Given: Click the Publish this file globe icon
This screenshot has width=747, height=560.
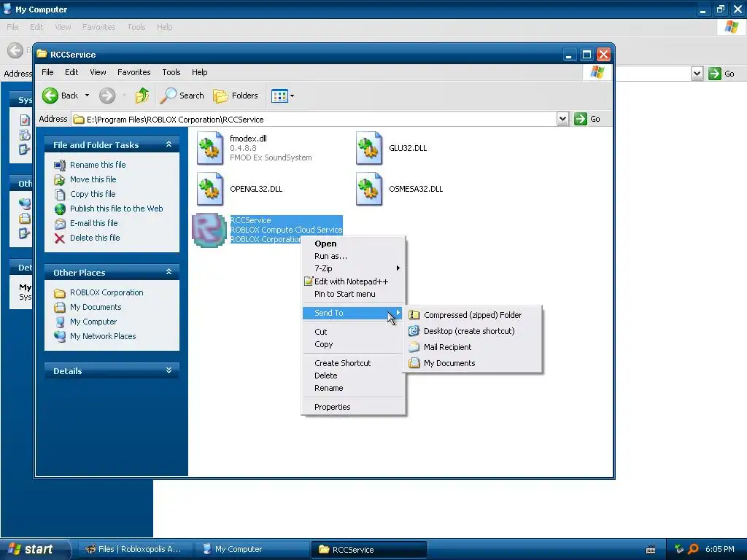Looking at the screenshot, I should 60,209.
